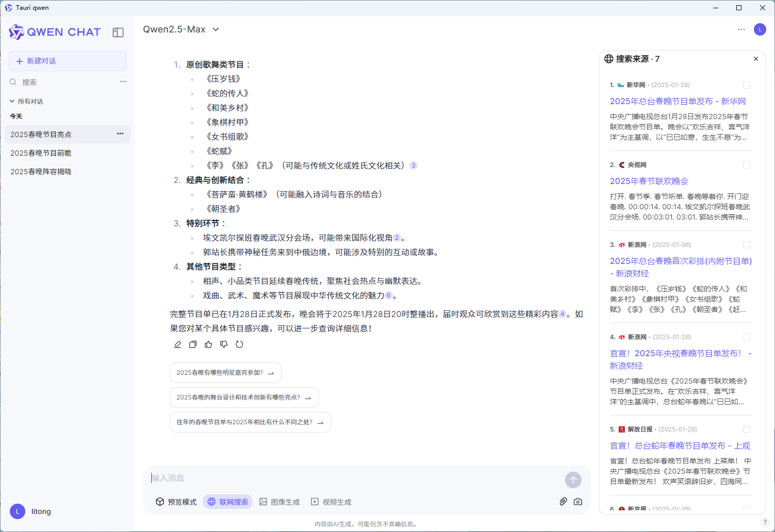The image size is (775, 532).
Task: Open link 官宣！2025年央视春晚节目单发布
Action: pyautogui.click(x=681, y=359)
